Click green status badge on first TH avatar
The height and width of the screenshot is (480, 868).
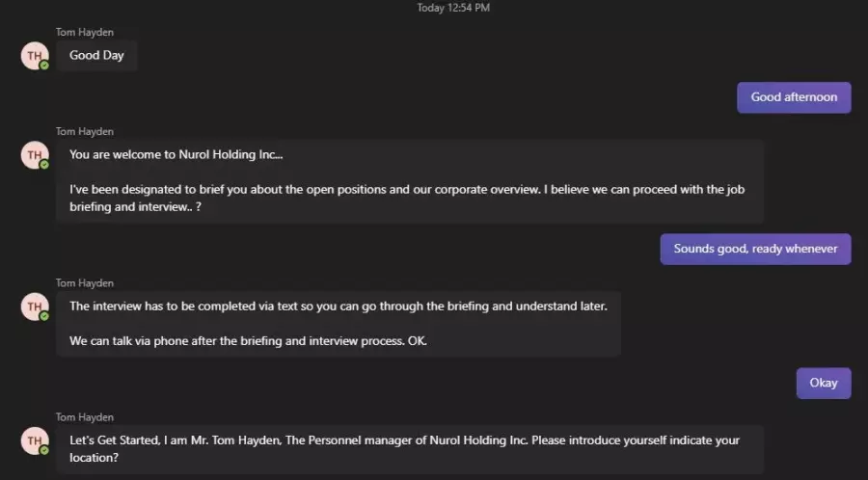(x=44, y=66)
